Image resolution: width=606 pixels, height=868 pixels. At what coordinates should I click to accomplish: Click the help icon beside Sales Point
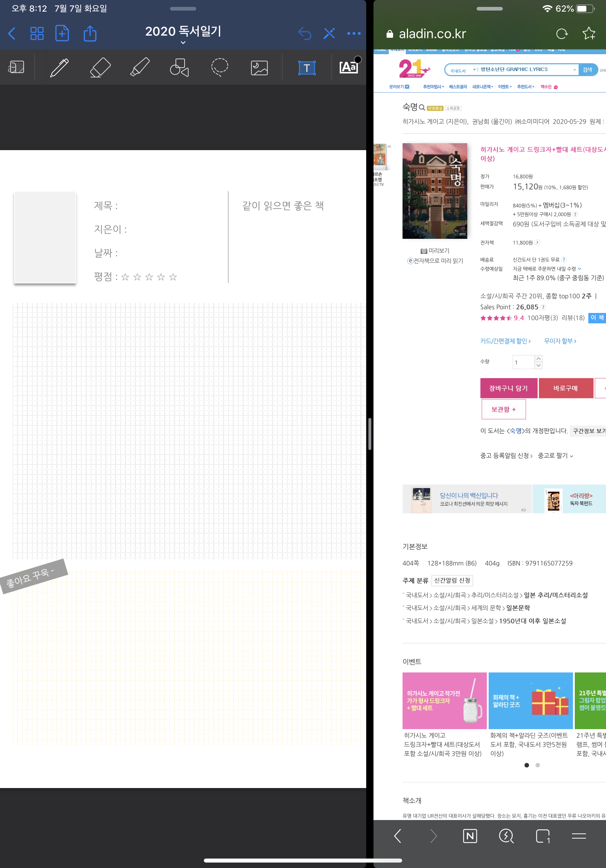(543, 308)
